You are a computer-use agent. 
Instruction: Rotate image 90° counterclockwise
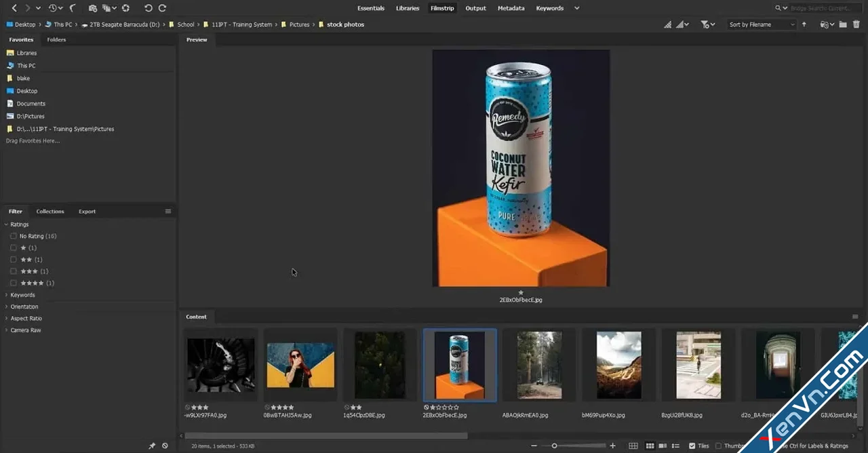click(x=149, y=8)
